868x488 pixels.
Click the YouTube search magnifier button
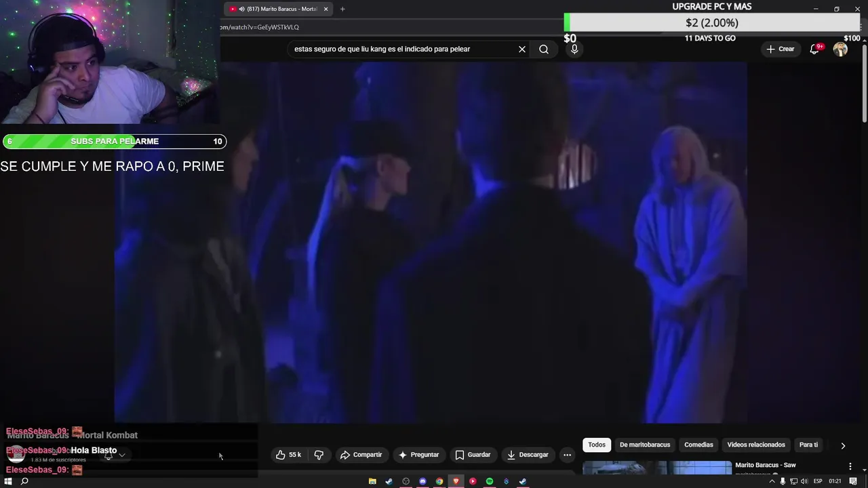click(544, 49)
